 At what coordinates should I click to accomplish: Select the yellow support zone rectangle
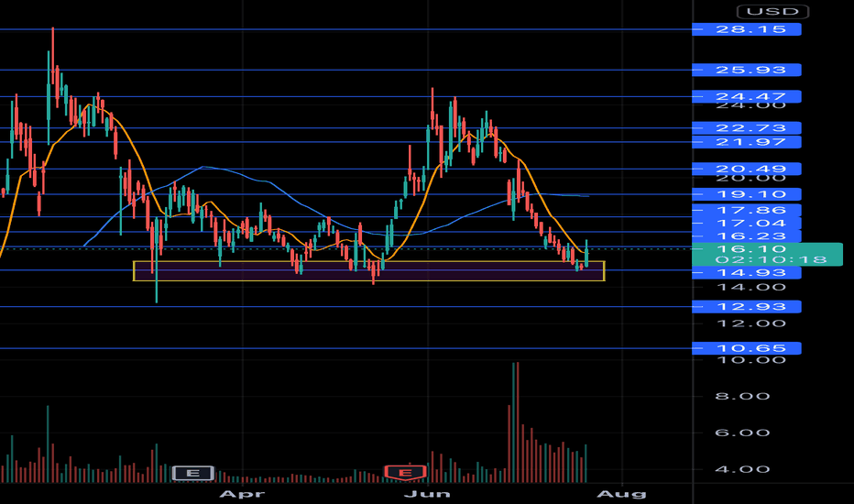click(x=368, y=271)
